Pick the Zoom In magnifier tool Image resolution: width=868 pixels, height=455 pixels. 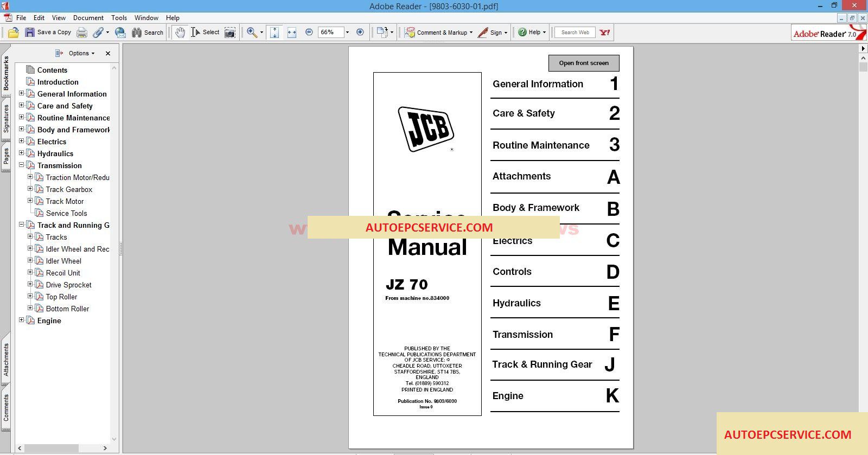click(252, 33)
